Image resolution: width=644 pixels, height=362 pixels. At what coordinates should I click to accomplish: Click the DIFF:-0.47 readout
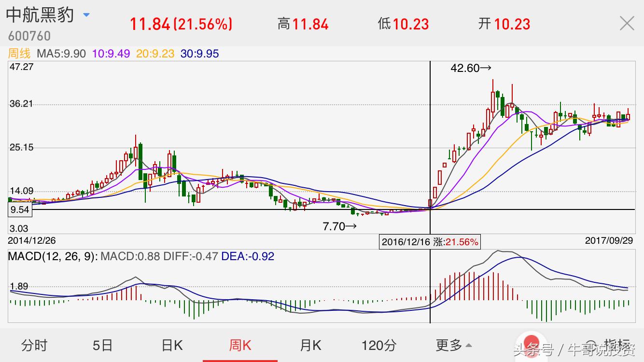coord(190,256)
